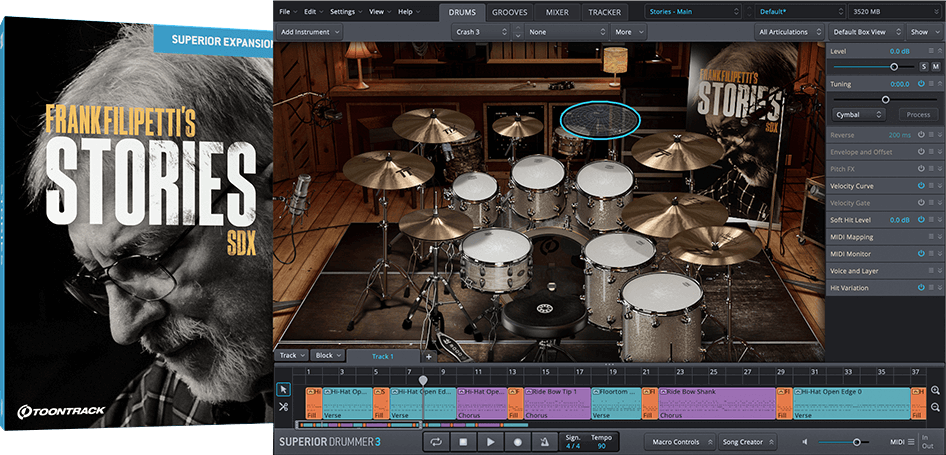Enable the Reverse power toggle
The image size is (946, 455).
click(x=920, y=135)
